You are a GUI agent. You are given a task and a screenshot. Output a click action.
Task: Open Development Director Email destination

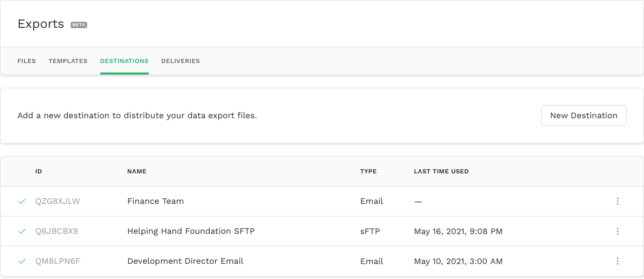(185, 261)
